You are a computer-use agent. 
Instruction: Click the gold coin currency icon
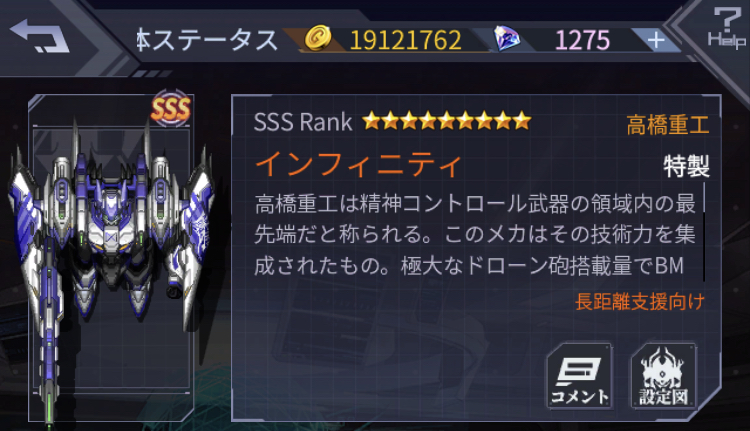(318, 38)
